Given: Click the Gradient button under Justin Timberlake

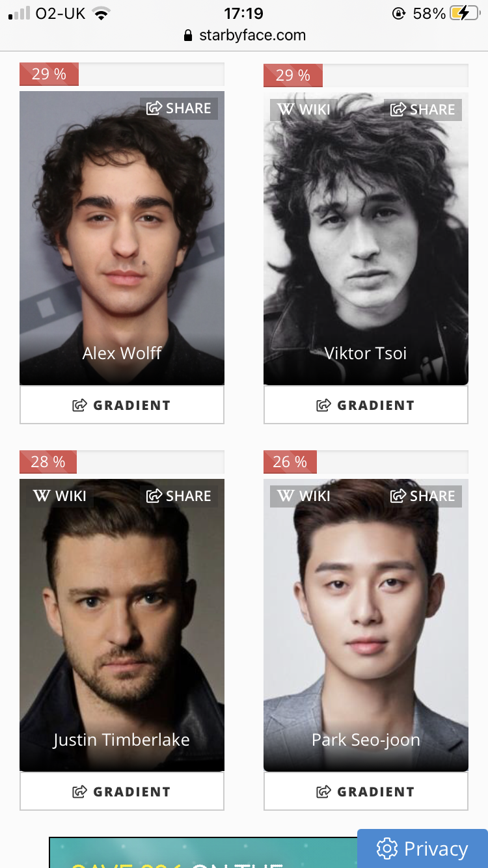Looking at the screenshot, I should click(x=122, y=791).
